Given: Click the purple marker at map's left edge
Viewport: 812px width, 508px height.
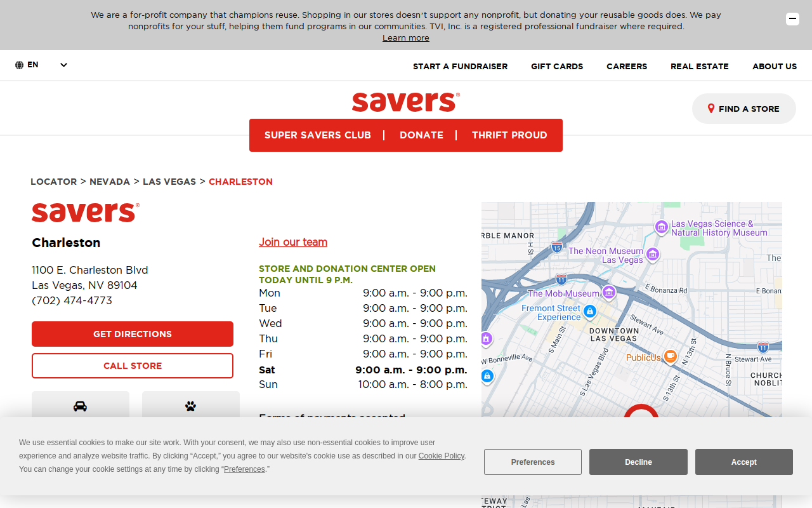Looking at the screenshot, I should tap(486, 338).
